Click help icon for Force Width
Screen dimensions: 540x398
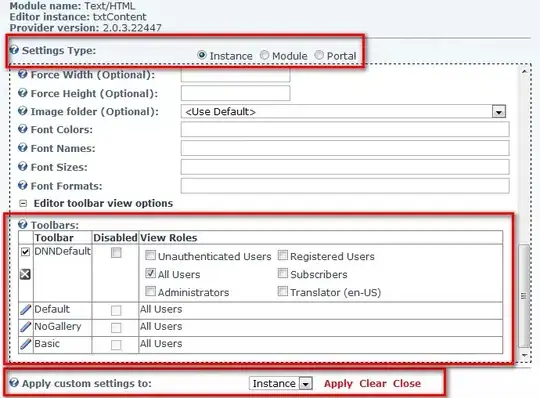pos(23,74)
